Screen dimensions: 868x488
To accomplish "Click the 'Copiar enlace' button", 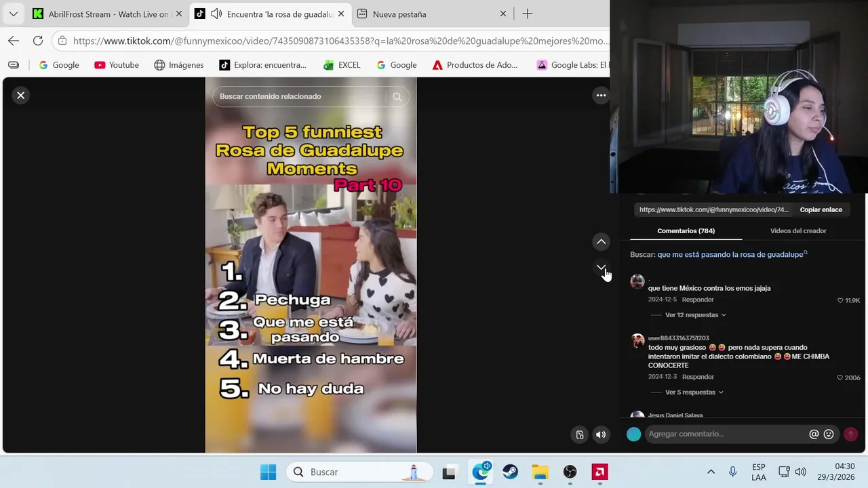I will pos(821,209).
